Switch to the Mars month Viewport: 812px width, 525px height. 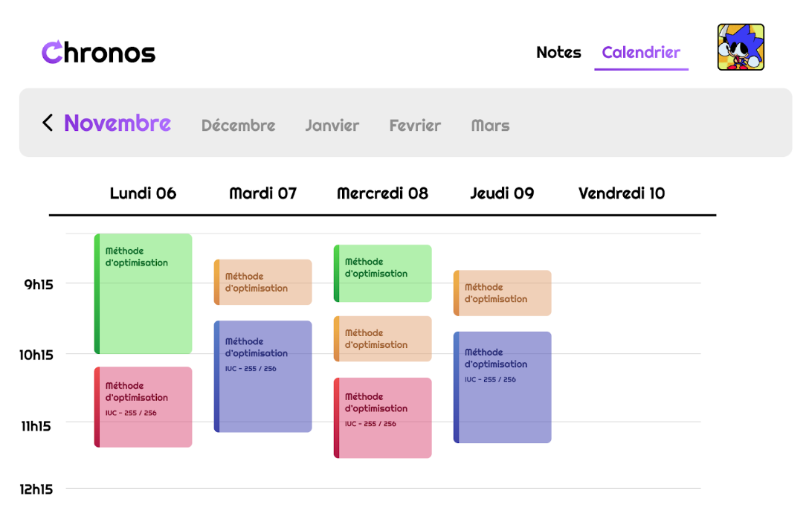click(x=490, y=125)
